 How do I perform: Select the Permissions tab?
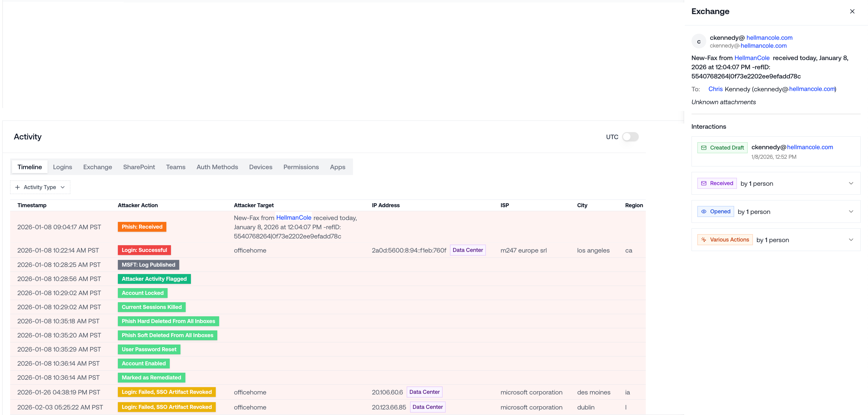[300, 167]
